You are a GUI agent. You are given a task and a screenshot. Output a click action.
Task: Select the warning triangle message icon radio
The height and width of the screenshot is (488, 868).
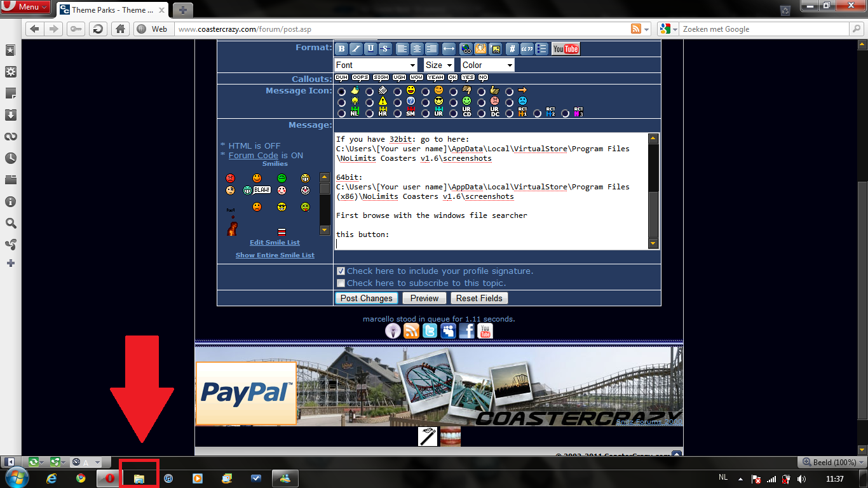click(370, 102)
